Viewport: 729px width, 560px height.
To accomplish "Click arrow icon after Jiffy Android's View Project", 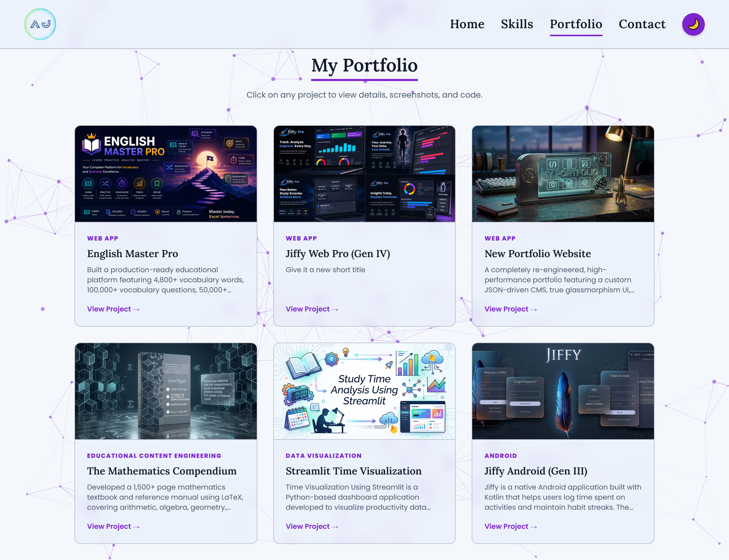I will pyautogui.click(x=534, y=527).
